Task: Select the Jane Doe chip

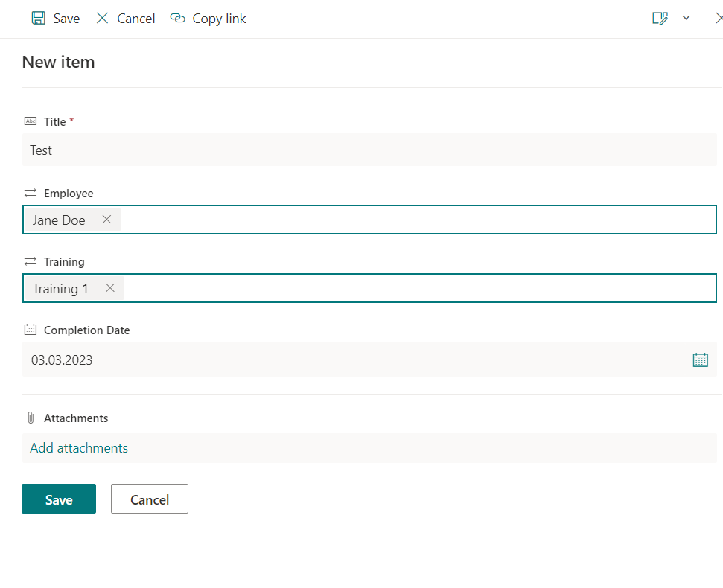Action: (x=72, y=220)
